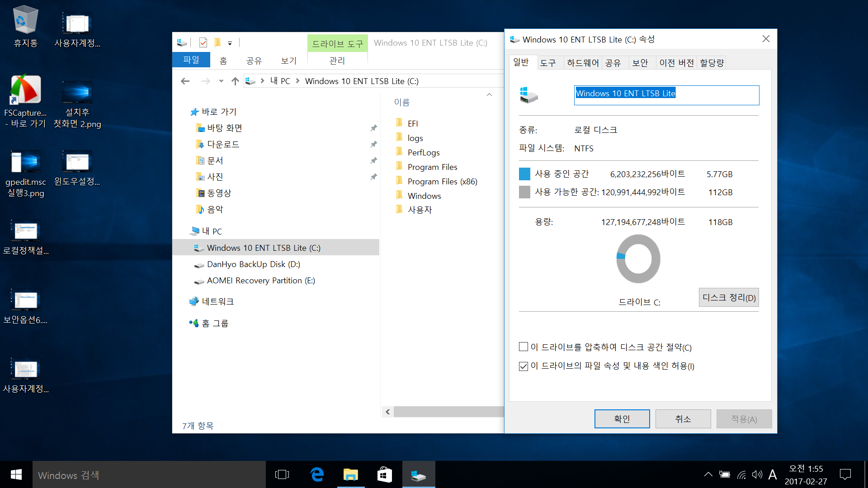Confirm with the 확인 button
This screenshot has width=868, height=488.
(622, 419)
